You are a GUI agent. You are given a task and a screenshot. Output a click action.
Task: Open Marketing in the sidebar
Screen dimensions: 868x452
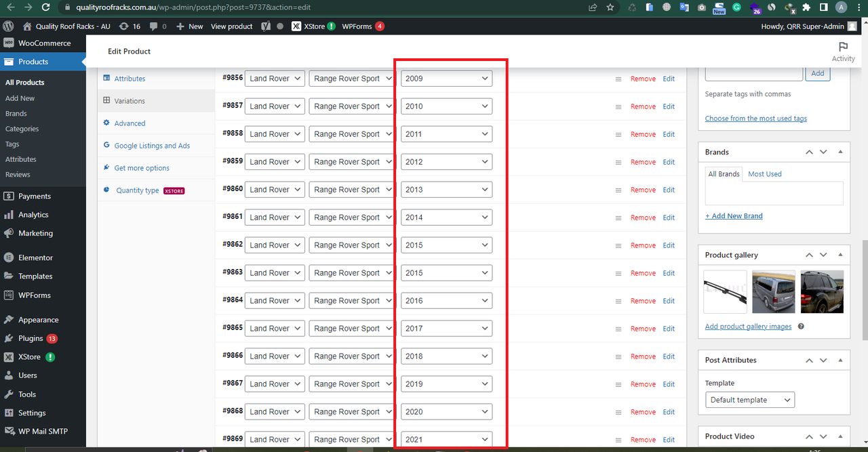click(43, 233)
